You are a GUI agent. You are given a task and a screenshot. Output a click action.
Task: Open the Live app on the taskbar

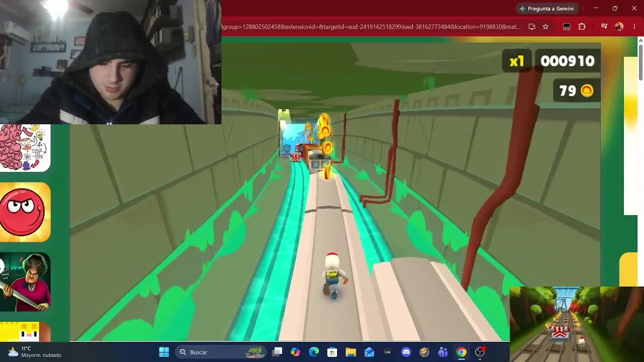[387, 352]
